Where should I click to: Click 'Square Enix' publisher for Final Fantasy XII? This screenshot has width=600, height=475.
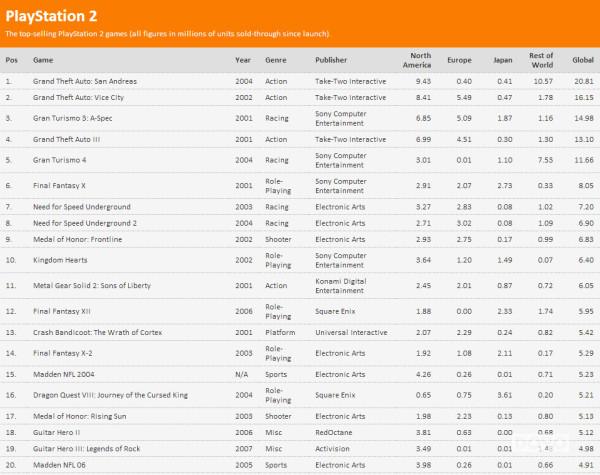pos(335,311)
